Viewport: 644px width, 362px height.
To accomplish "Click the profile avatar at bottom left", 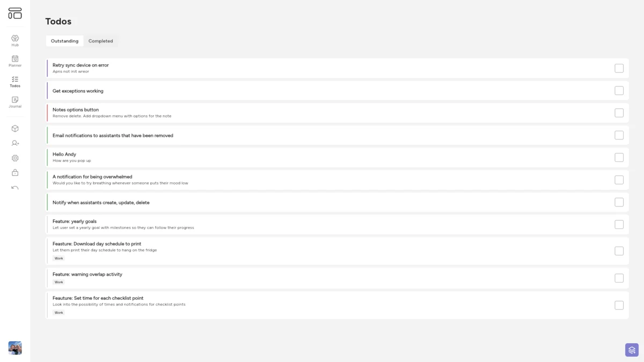I will [x=15, y=348].
